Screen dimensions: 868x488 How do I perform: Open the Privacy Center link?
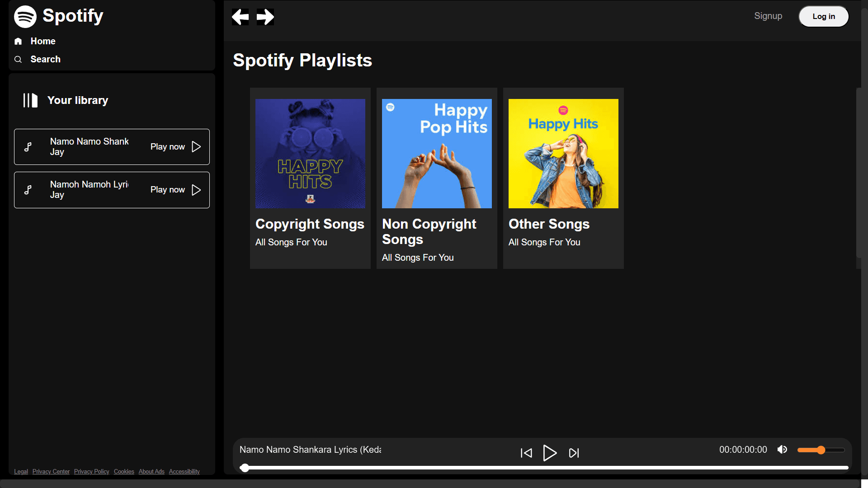pos(51,471)
